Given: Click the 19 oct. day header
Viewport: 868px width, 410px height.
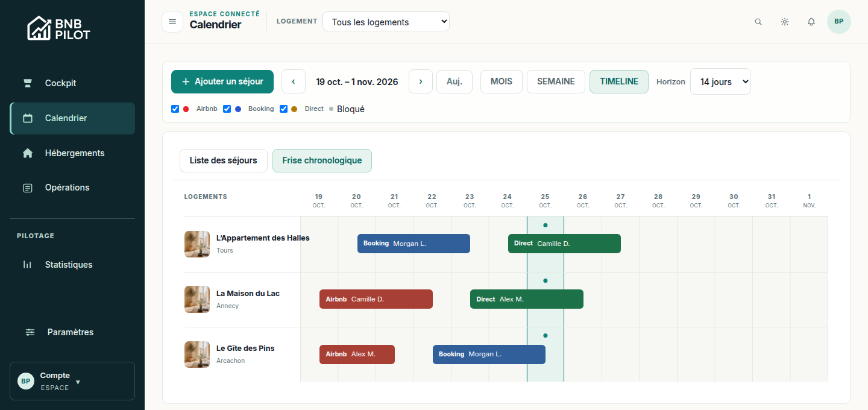Looking at the screenshot, I should pyautogui.click(x=319, y=201).
